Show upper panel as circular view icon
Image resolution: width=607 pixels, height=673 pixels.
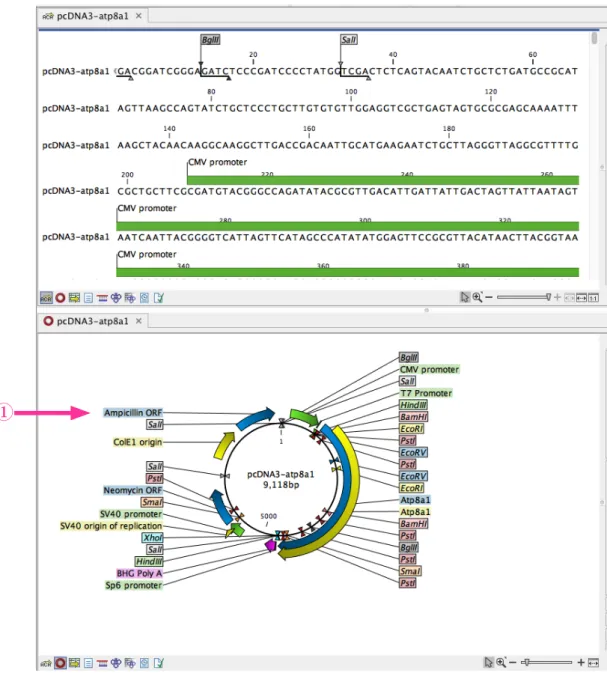pyautogui.click(x=61, y=297)
